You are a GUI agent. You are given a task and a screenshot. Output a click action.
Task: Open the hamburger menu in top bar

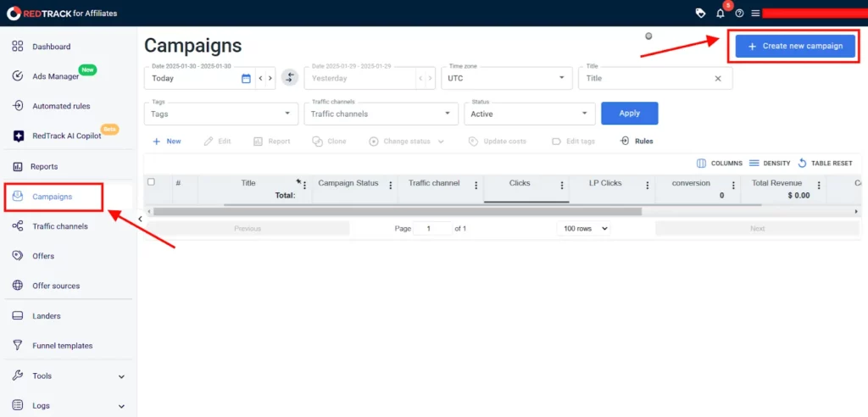point(755,14)
